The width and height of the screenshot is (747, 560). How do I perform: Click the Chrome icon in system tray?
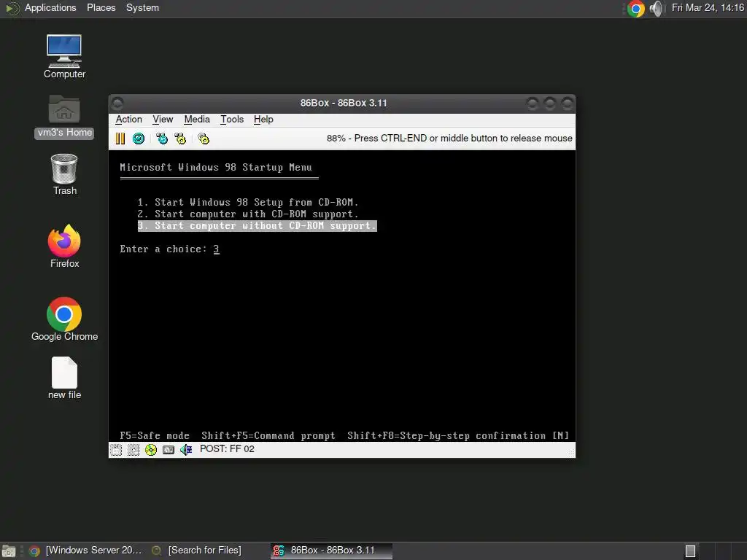click(635, 9)
